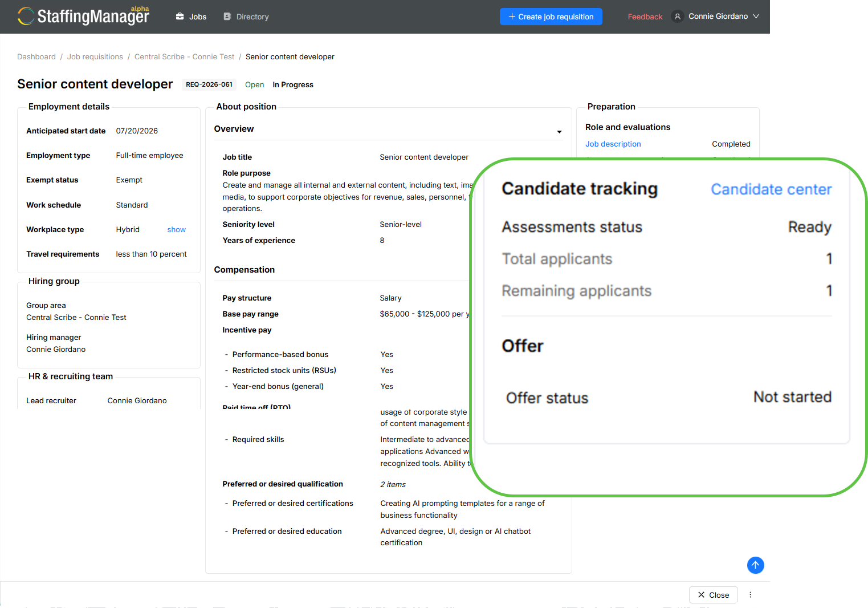Open Central Scribe - Connie Test breadcrumb
The image size is (868, 608).
coord(184,56)
